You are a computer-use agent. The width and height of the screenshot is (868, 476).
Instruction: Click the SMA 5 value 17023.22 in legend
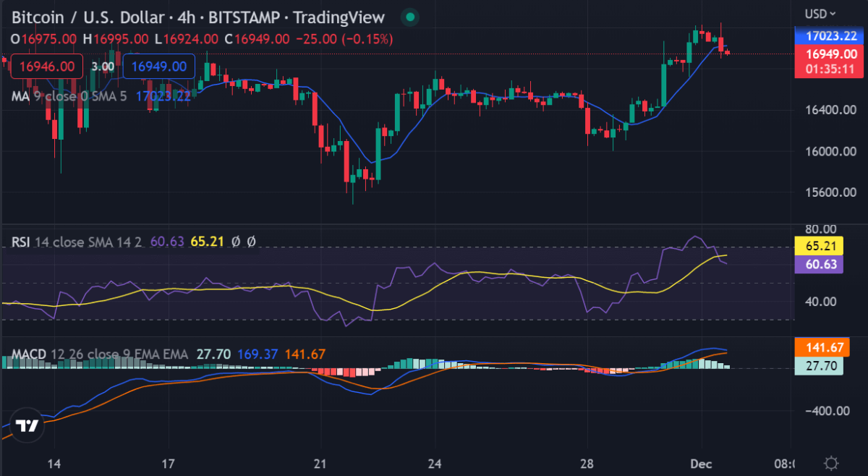click(x=163, y=95)
